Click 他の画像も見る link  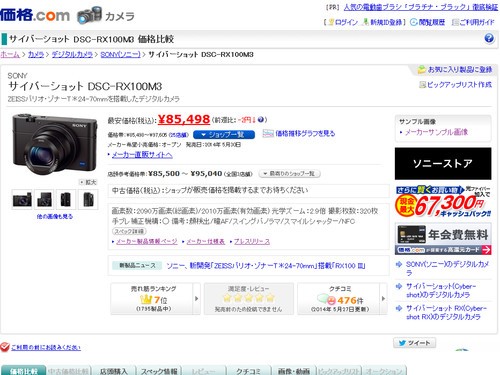point(55,216)
